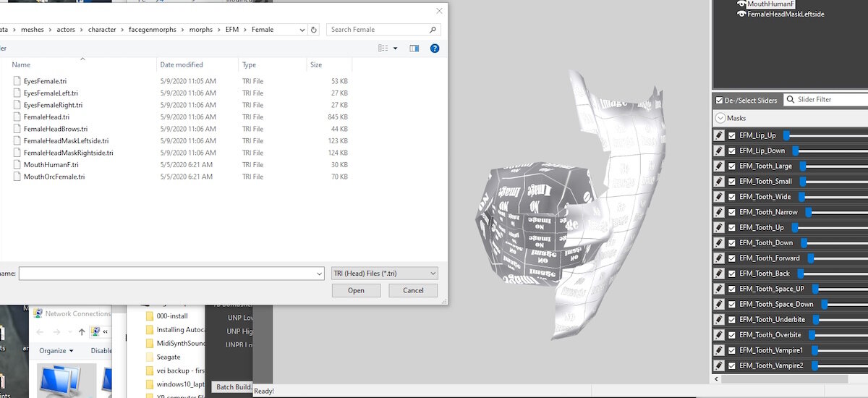Screen dimensions: 868x398
Task: Click the edit pencil icon for EFM_Tooth_Overbite
Action: (719, 335)
